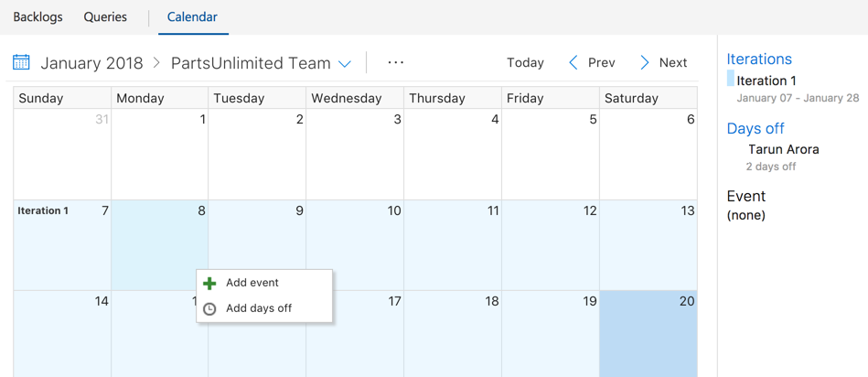The image size is (868, 377).
Task: Open the ellipsis more options menu
Action: click(x=396, y=62)
